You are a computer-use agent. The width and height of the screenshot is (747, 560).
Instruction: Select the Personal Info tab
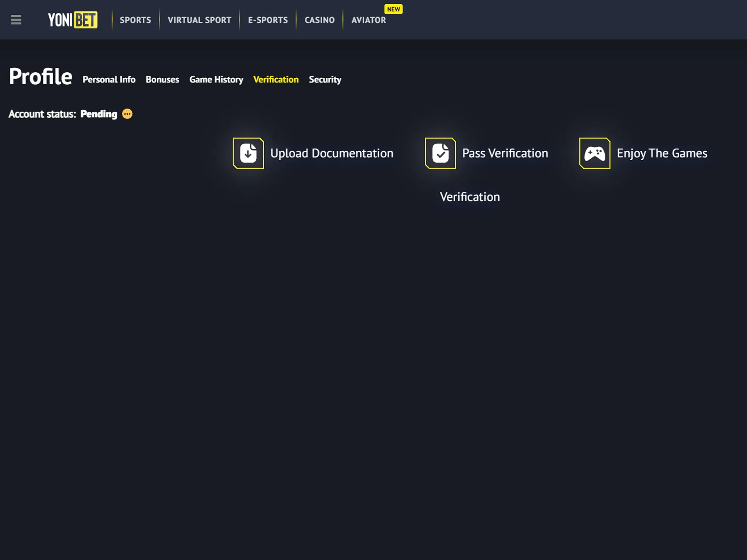click(108, 79)
